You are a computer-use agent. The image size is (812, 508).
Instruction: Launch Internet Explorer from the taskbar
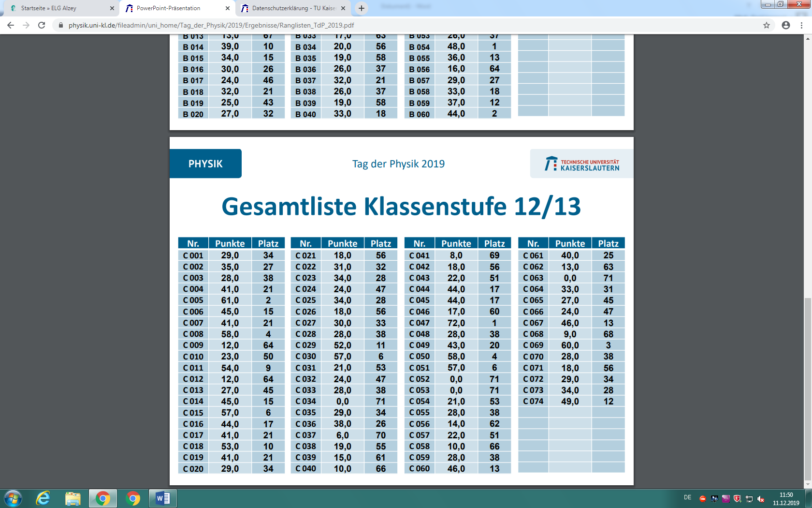pyautogui.click(x=43, y=498)
